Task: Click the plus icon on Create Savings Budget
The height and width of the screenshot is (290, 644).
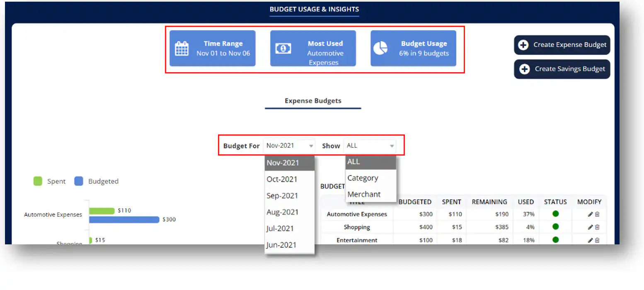Action: tap(525, 69)
